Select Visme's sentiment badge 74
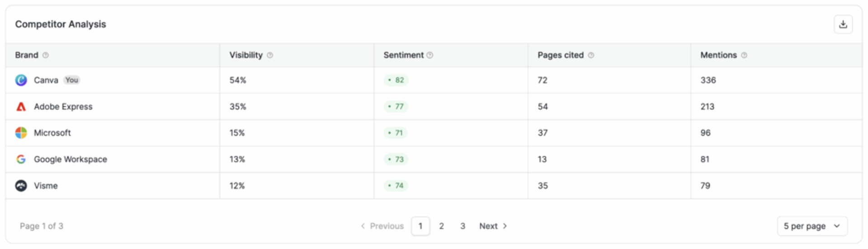The width and height of the screenshot is (868, 249). click(396, 186)
